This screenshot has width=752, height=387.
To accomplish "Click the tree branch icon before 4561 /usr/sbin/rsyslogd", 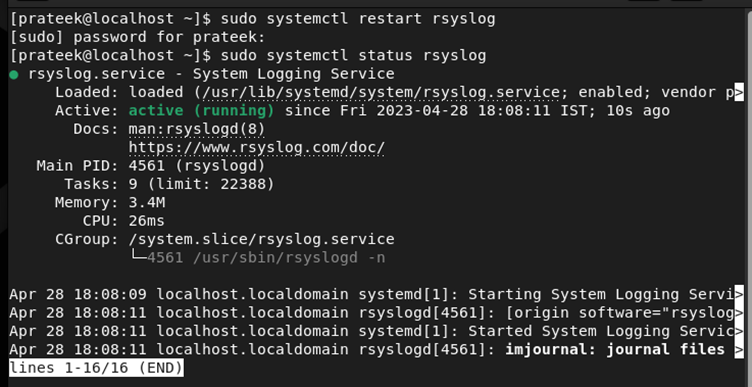I will 138,257.
